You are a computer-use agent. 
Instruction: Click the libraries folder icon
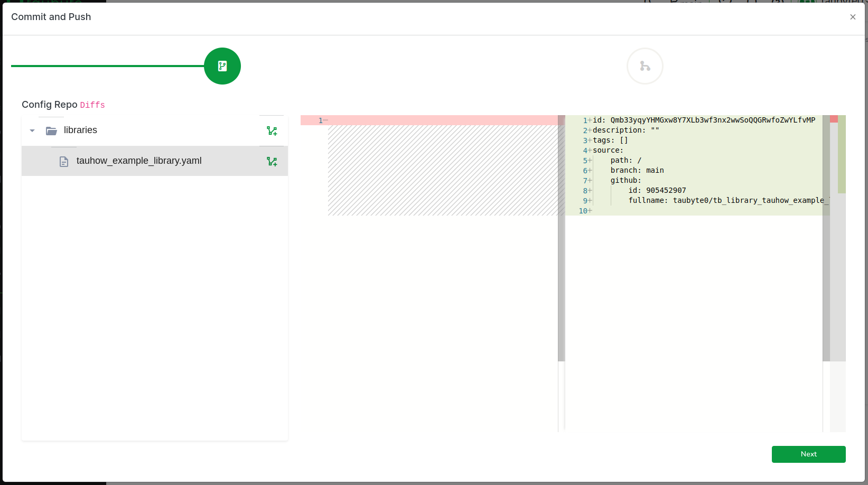point(51,130)
